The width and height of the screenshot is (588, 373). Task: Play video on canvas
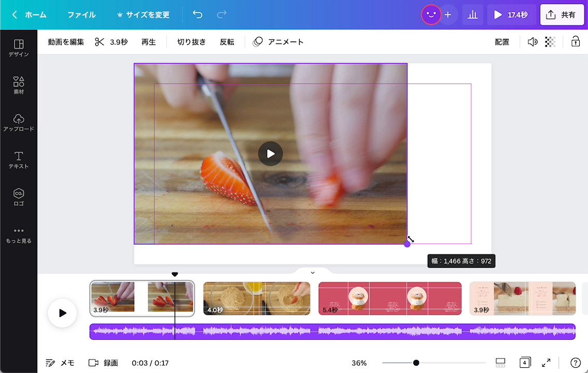pyautogui.click(x=270, y=153)
